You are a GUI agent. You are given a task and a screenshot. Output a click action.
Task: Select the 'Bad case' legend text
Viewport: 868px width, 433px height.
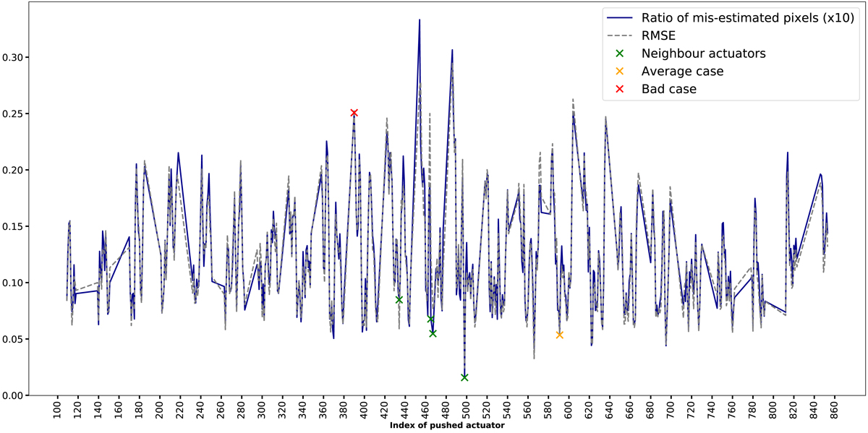(668, 89)
